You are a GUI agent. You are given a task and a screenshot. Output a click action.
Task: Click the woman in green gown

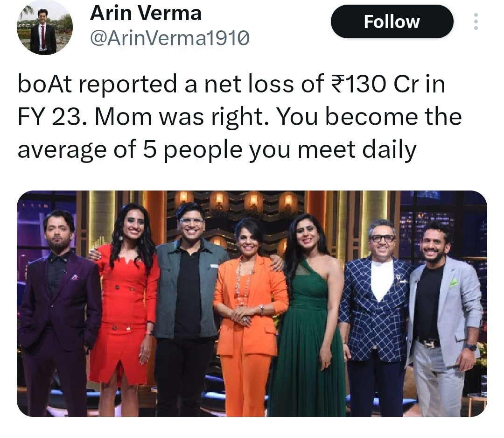[x=310, y=315]
